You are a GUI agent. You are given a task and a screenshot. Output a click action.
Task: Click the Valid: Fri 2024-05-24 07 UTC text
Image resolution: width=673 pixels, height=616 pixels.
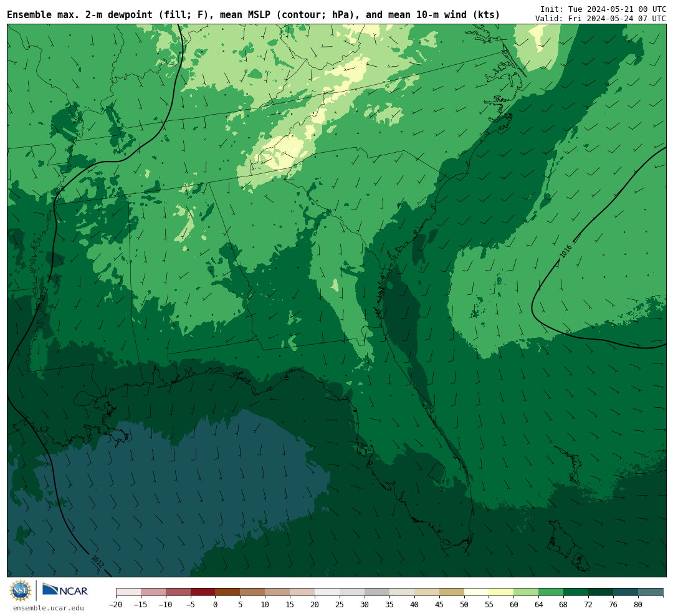pyautogui.click(x=601, y=19)
